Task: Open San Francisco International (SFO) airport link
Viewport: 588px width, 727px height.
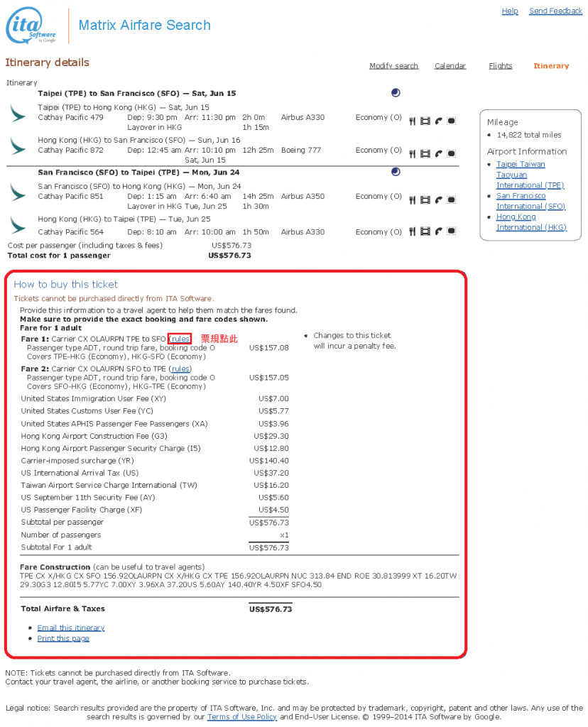Action: pyautogui.click(x=530, y=201)
